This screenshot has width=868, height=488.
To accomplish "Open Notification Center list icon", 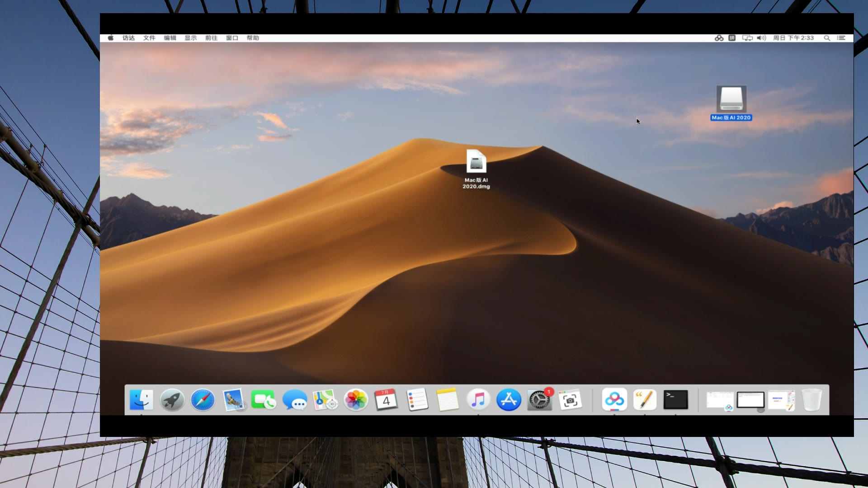I will [x=841, y=38].
